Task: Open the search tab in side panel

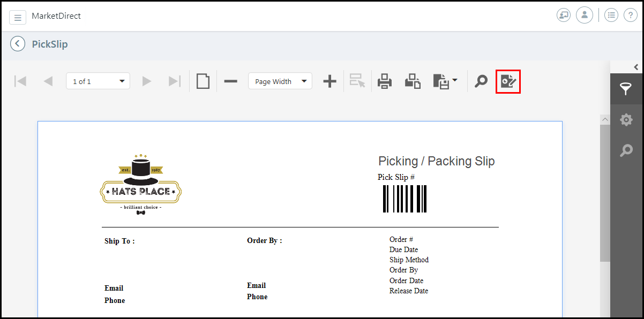Action: 626,150
